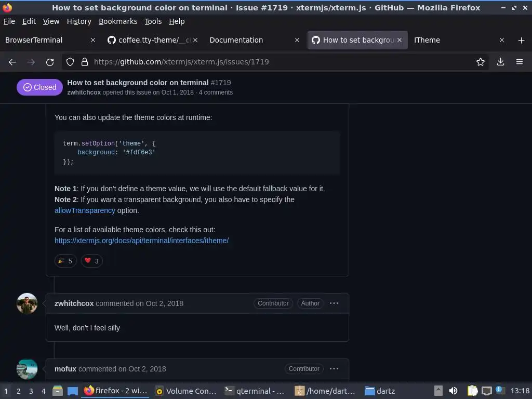Click the forward navigation arrow
532x399 pixels.
pos(31,62)
